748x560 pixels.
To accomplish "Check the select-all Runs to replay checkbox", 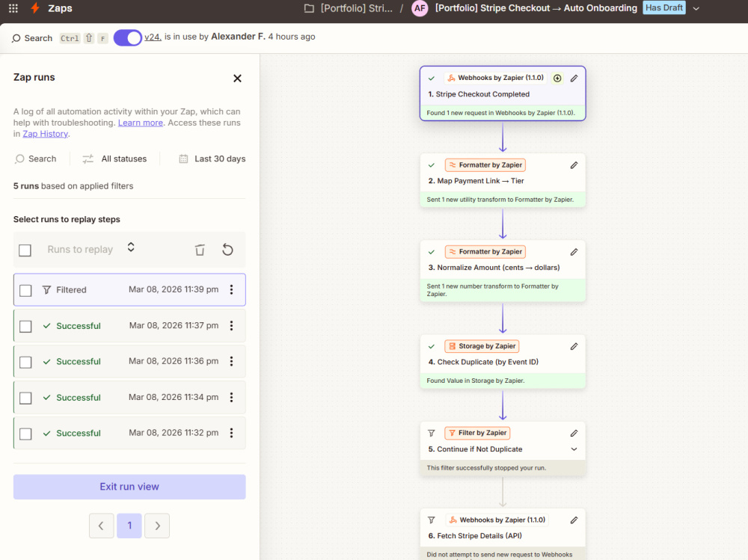I will tap(25, 250).
